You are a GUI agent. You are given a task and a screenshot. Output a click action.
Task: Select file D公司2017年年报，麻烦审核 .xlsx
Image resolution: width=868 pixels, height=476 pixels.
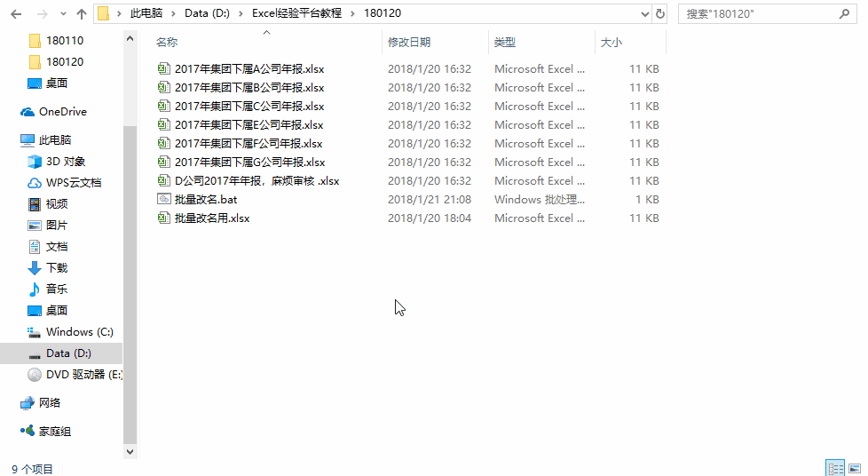pyautogui.click(x=256, y=180)
